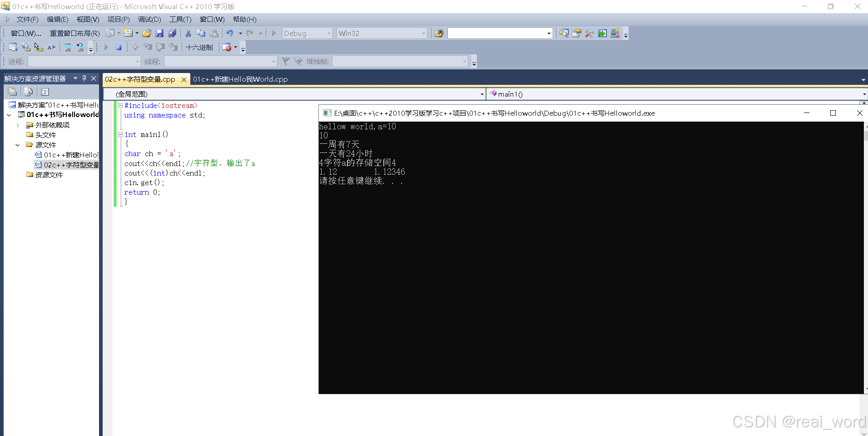Select the Cut icon on the toolbar
This screenshot has height=436, width=868.
[x=188, y=33]
